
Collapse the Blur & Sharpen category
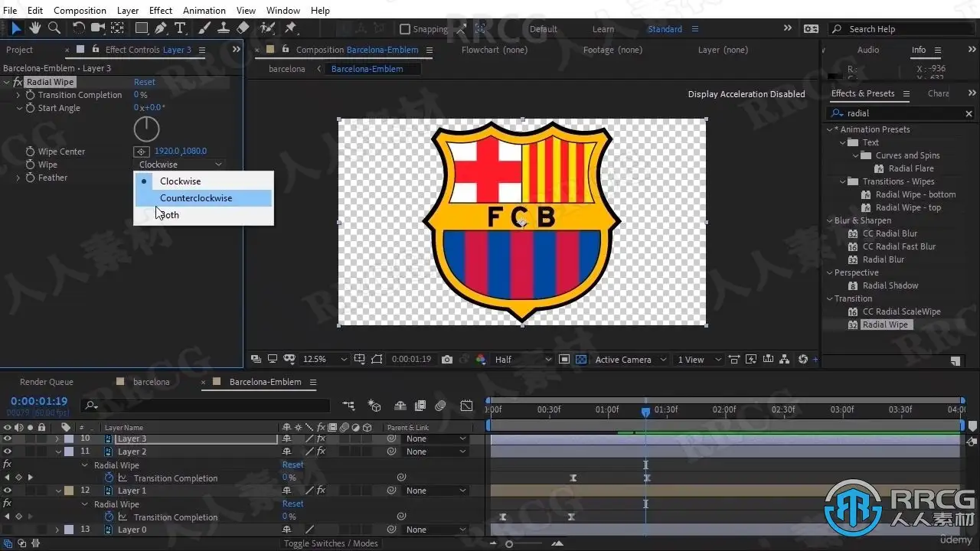[x=829, y=220]
